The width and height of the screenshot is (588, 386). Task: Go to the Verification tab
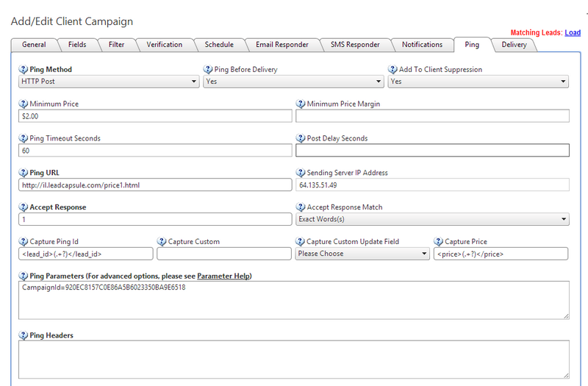click(165, 45)
